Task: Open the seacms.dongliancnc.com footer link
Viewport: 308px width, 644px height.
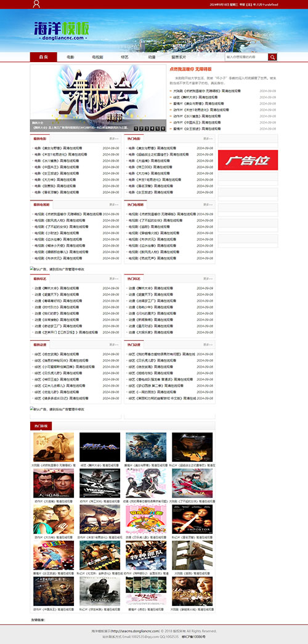Action: [136, 631]
